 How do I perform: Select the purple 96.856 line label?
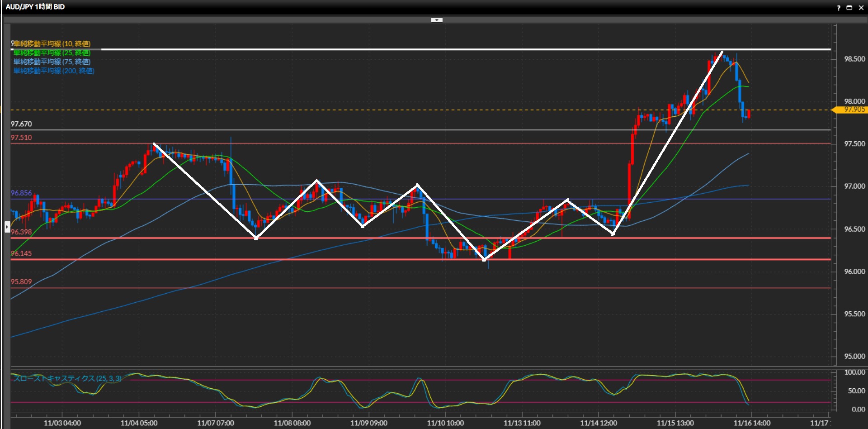coord(21,193)
